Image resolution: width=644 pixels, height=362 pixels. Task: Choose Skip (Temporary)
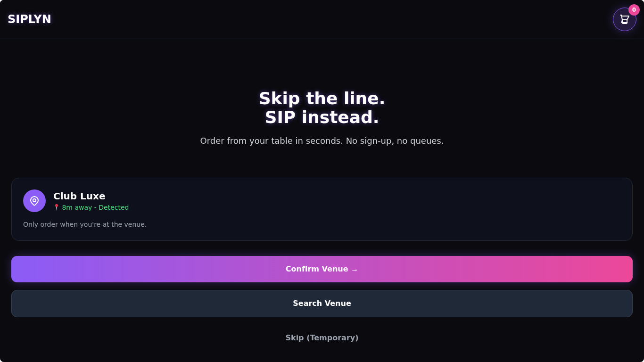click(322, 338)
